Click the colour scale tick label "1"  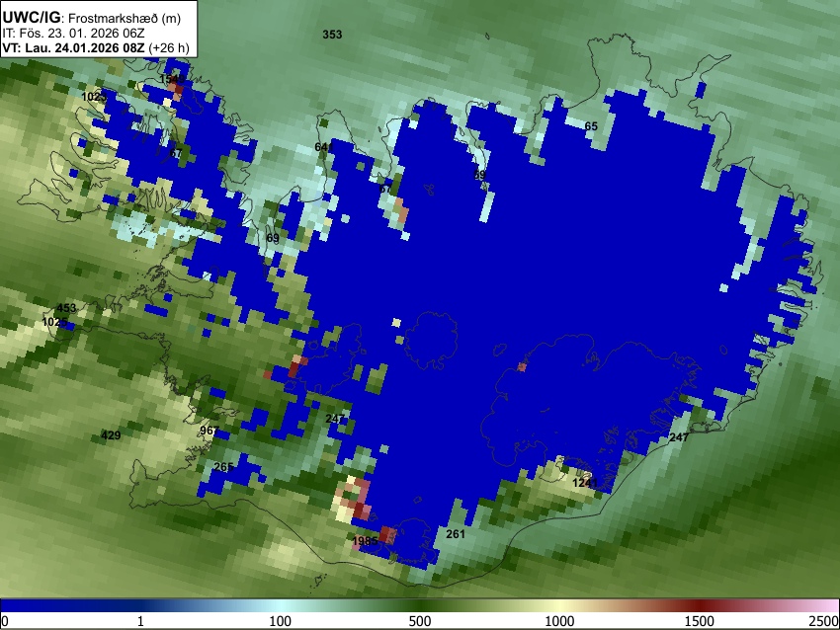tap(140, 621)
